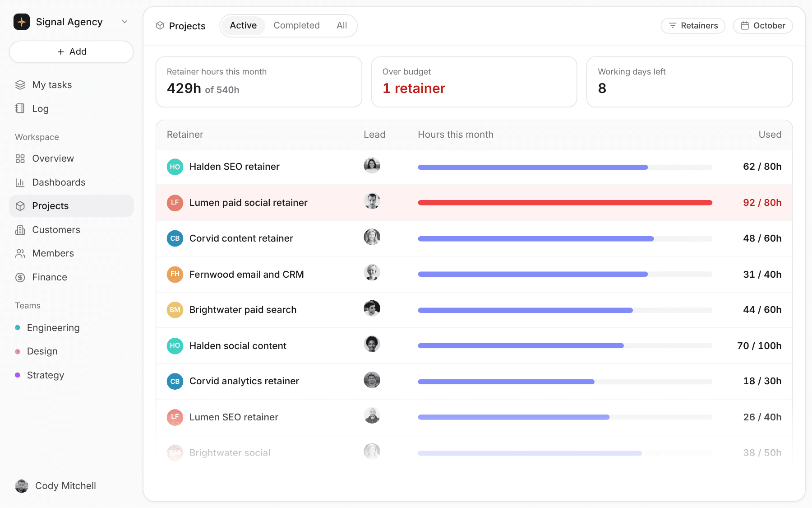Click the 70 / 100h used value
The image size is (812, 508).
pyautogui.click(x=759, y=346)
